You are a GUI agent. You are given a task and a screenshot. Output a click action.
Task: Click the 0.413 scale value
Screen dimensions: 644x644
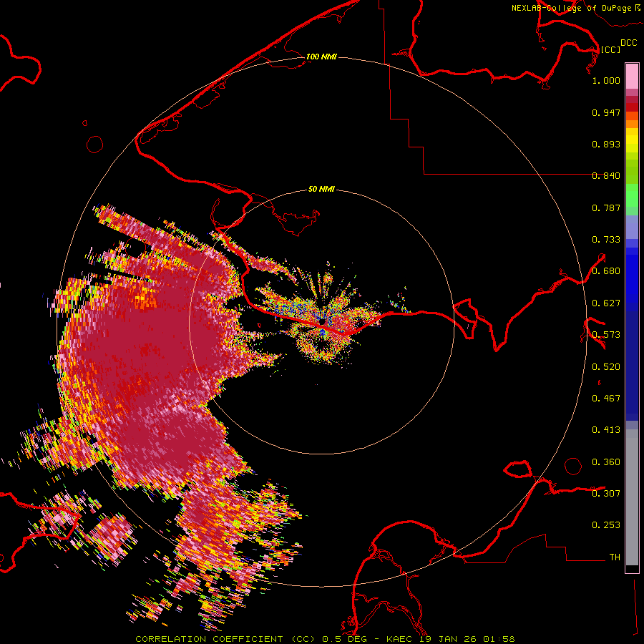606,430
